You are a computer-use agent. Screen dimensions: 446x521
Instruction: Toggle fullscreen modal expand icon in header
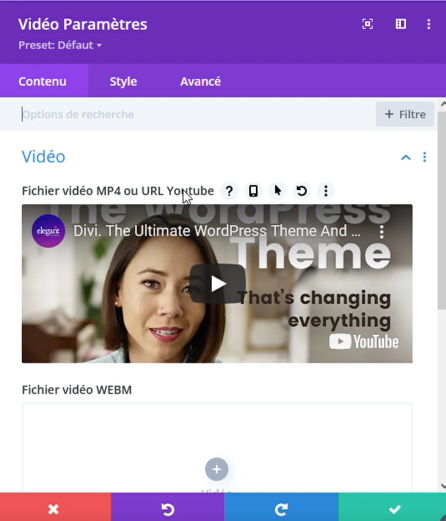coord(368,24)
